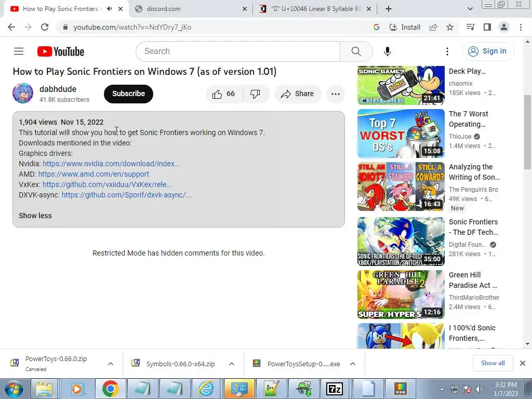Screen dimensions: 532x399
Task: Subscribe to dabhdude channel
Action: pos(129,94)
